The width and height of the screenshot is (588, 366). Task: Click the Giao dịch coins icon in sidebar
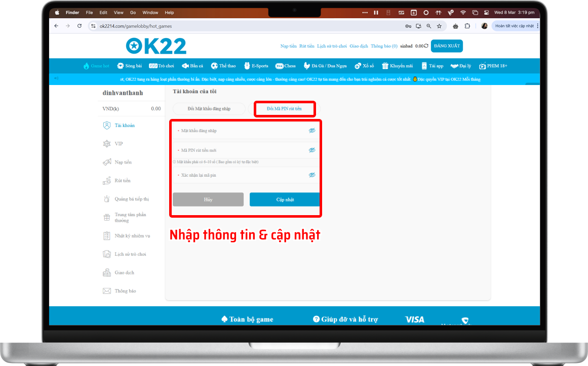[106, 273]
